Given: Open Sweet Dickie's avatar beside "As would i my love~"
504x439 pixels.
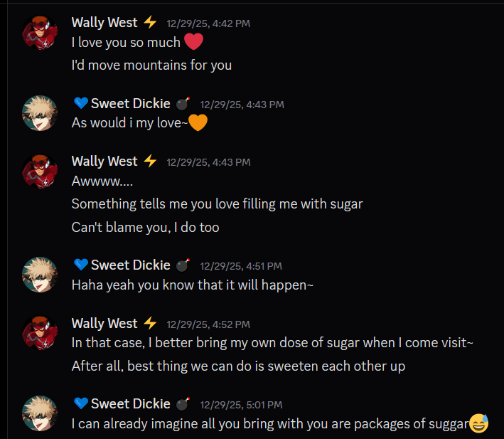Looking at the screenshot, I should pyautogui.click(x=40, y=114).
